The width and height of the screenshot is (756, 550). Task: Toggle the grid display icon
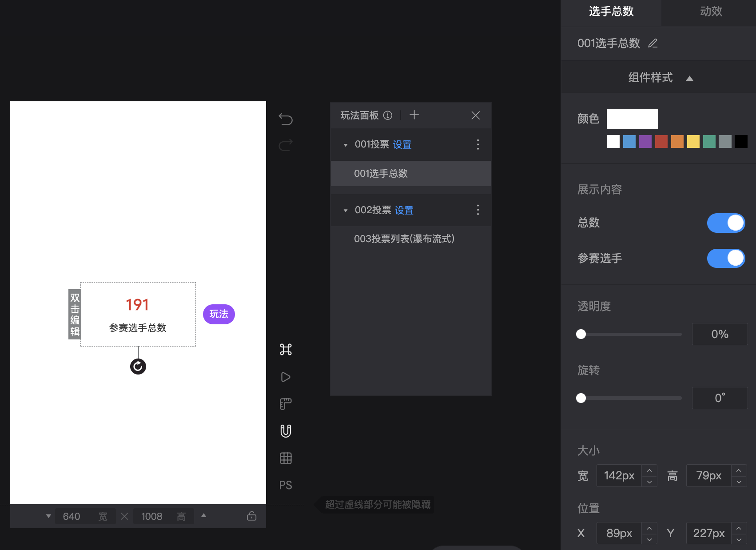pyautogui.click(x=286, y=458)
